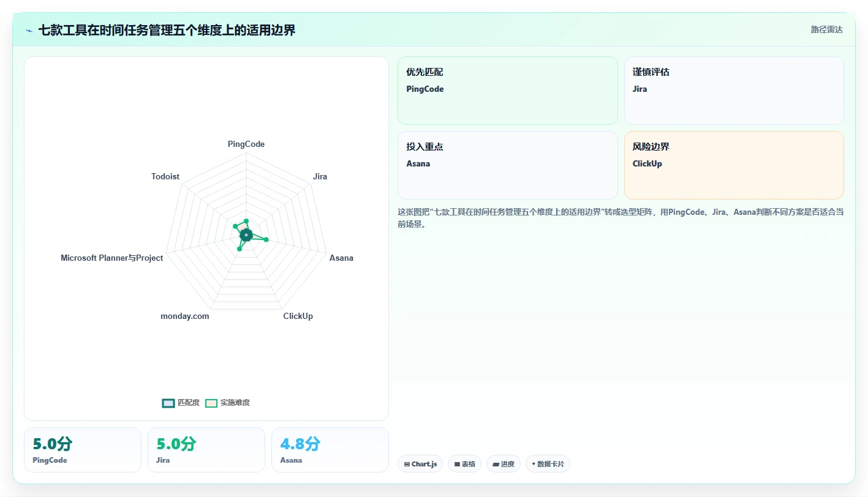Click the lightning icon beside the page title
868x497 pixels.
(29, 30)
